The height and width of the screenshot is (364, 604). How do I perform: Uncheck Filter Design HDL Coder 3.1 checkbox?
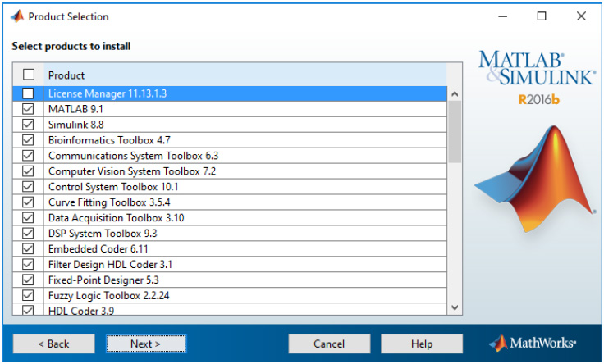(x=28, y=264)
